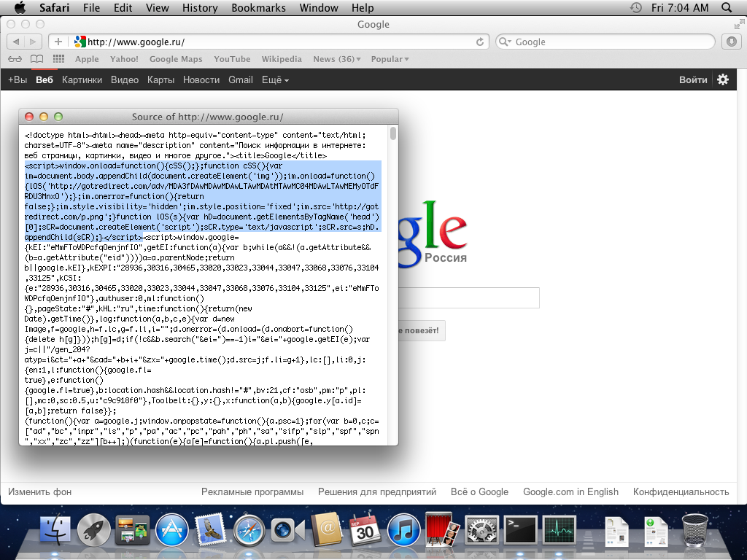Launch iTunes from the Dock
The width and height of the screenshot is (747, 560).
404,530
